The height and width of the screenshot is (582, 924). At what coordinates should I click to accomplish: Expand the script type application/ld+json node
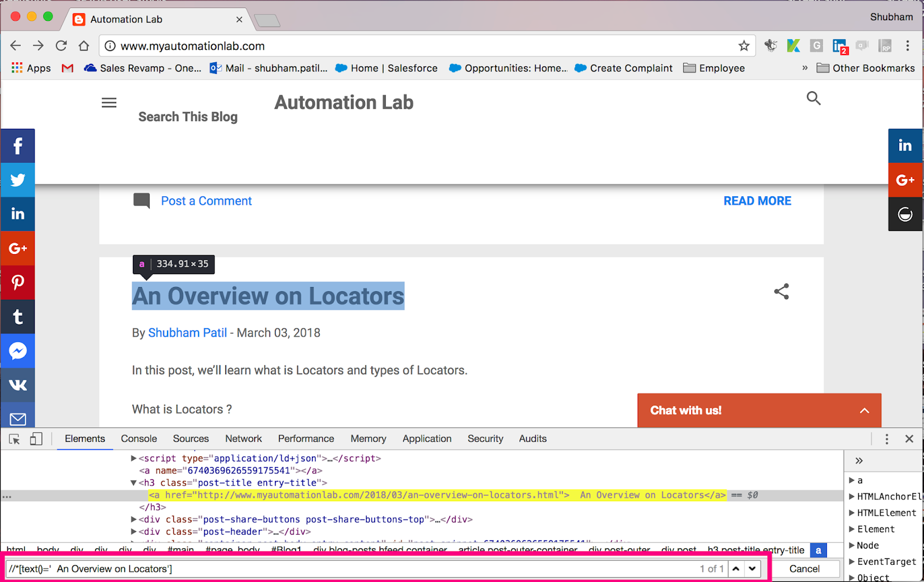133,458
